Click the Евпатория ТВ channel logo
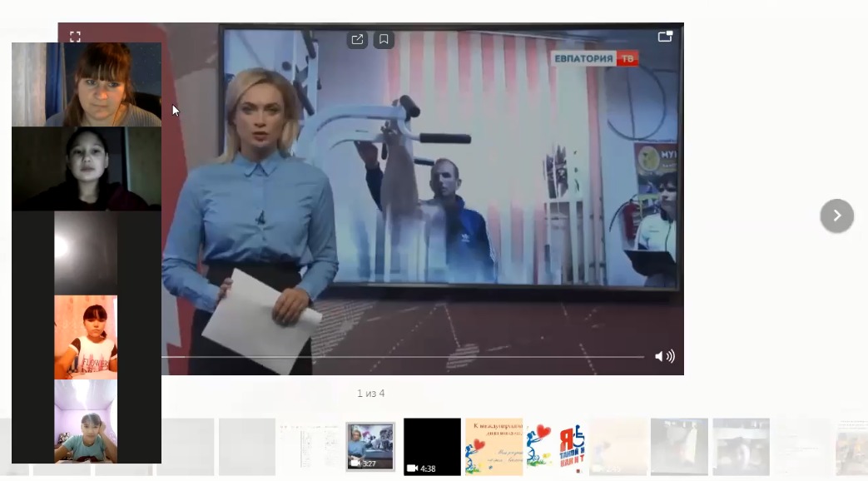This screenshot has width=868, height=481. point(595,58)
